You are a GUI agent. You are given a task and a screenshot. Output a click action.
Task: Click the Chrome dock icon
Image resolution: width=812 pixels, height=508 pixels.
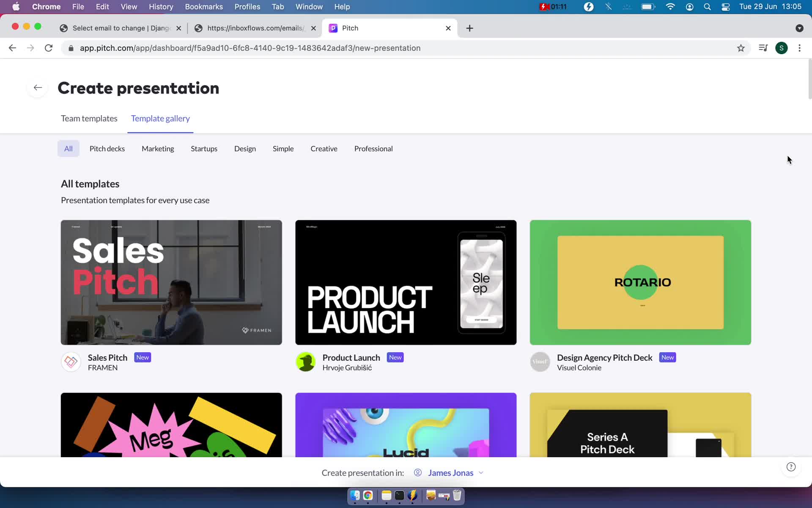(368, 496)
